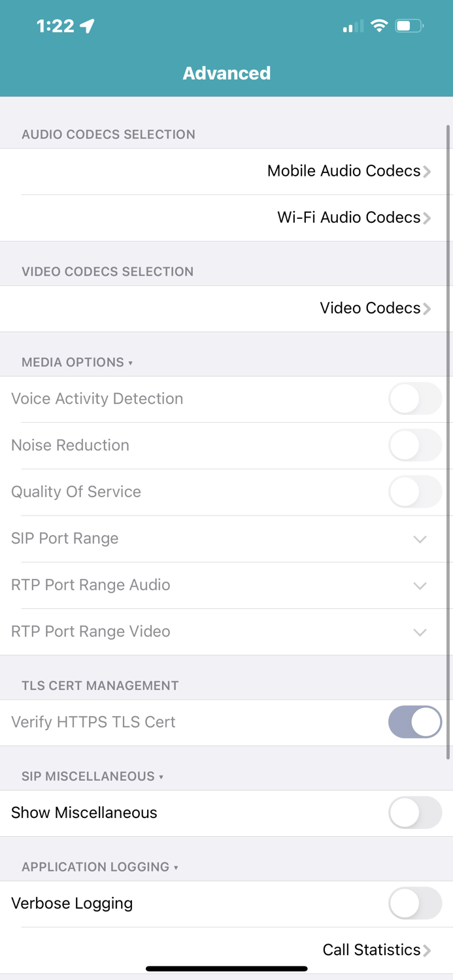Turn on Show Miscellaneous

[x=415, y=812]
